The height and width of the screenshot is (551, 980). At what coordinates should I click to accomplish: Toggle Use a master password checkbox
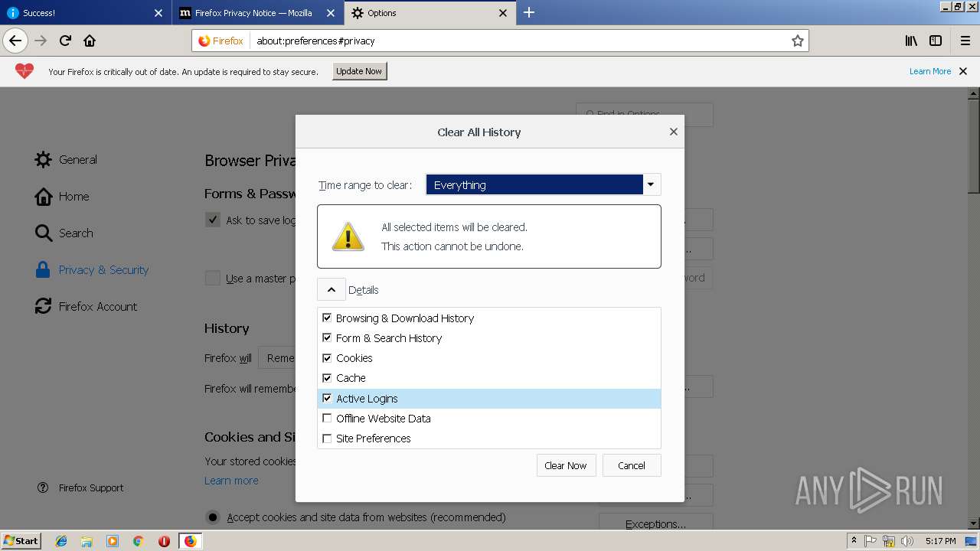click(x=213, y=278)
